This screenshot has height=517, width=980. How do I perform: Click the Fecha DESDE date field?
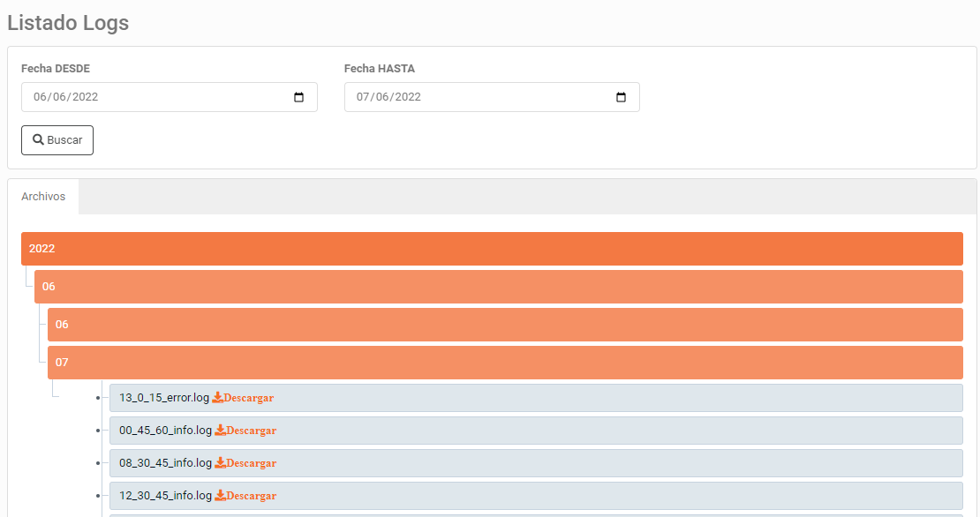click(x=170, y=97)
